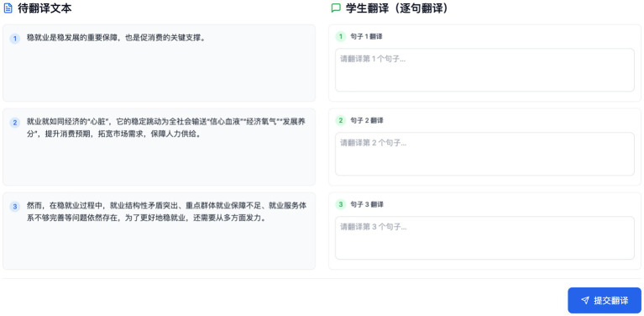Click the blue number 1 source badge
This screenshot has width=644, height=316.
click(x=15, y=39)
